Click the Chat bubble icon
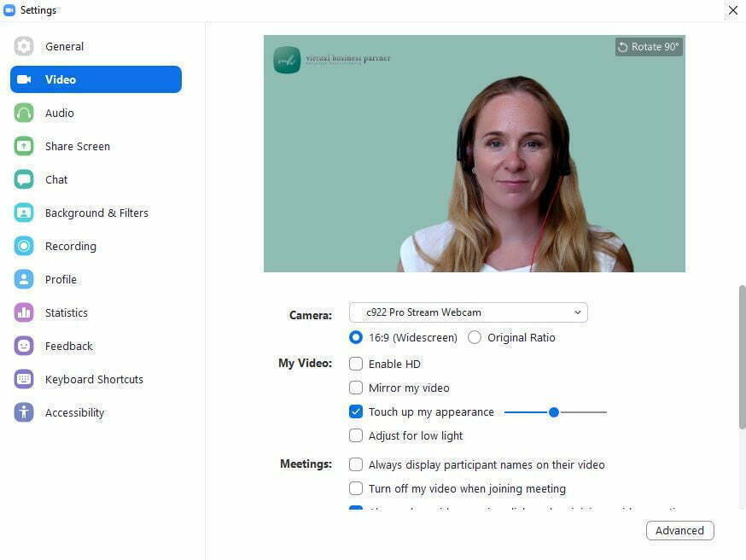 (x=24, y=179)
